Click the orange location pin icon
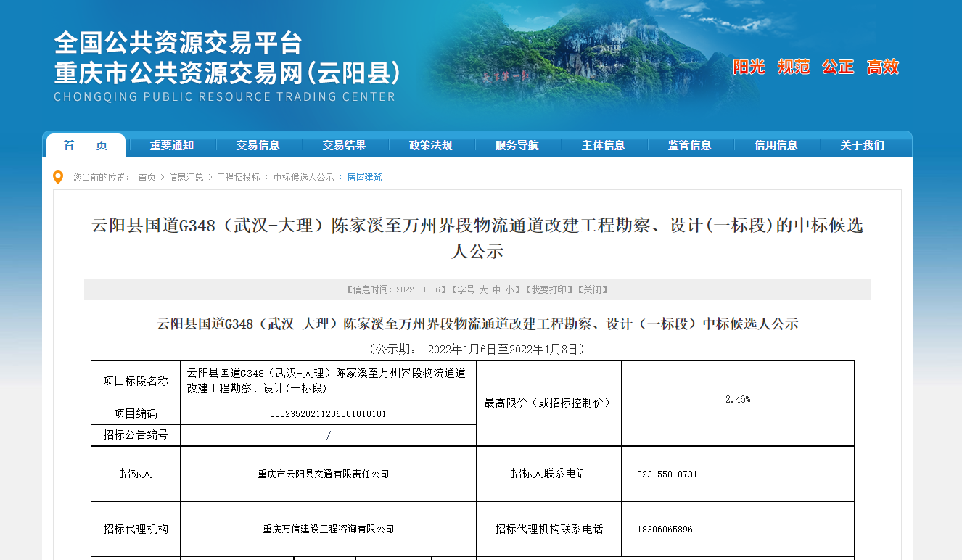Image resolution: width=962 pixels, height=560 pixels. point(58,177)
